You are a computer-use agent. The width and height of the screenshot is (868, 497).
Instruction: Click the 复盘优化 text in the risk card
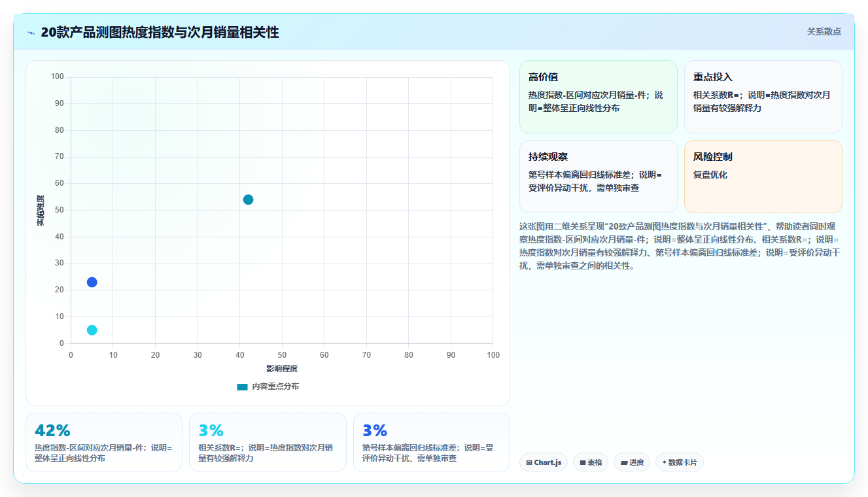[x=710, y=175]
